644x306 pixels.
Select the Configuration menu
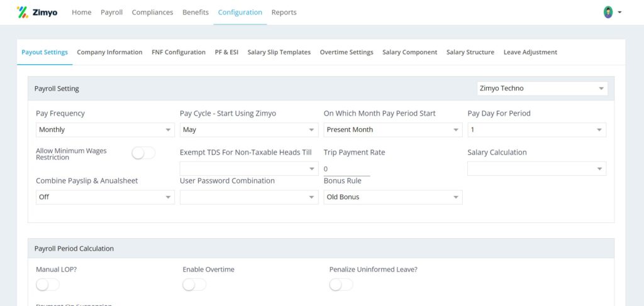click(x=240, y=13)
